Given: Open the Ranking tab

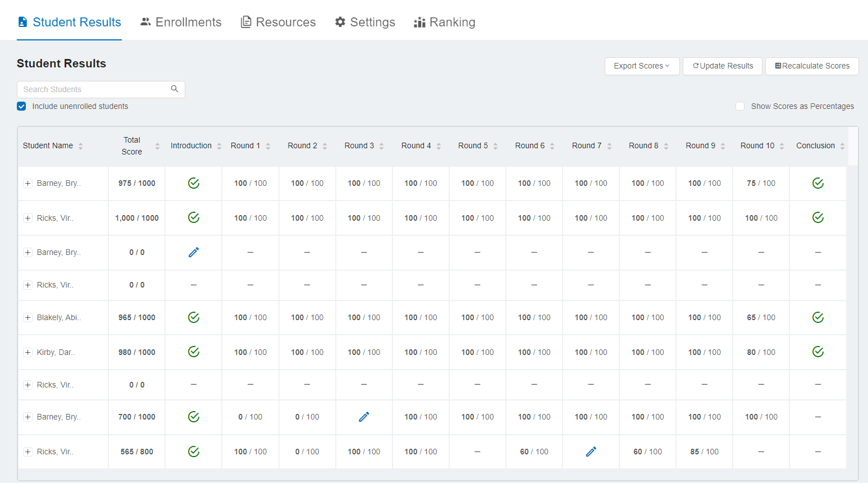Looking at the screenshot, I should point(444,22).
